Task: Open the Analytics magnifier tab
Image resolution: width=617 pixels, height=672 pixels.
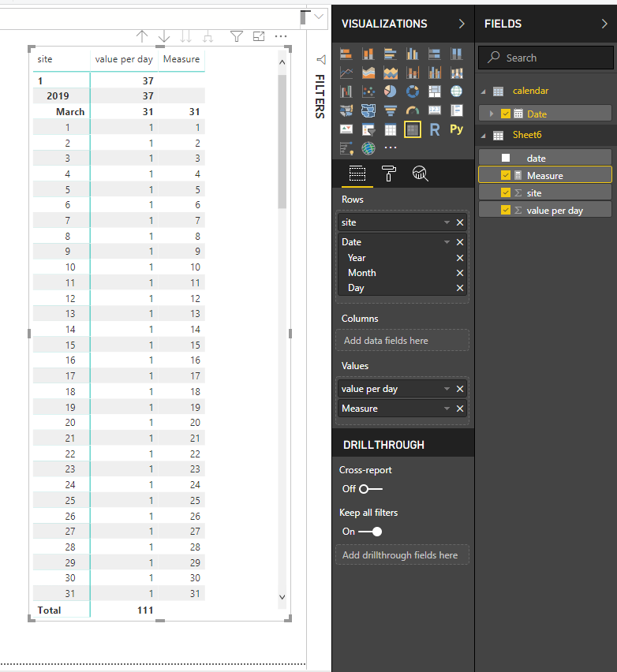Action: [x=421, y=174]
